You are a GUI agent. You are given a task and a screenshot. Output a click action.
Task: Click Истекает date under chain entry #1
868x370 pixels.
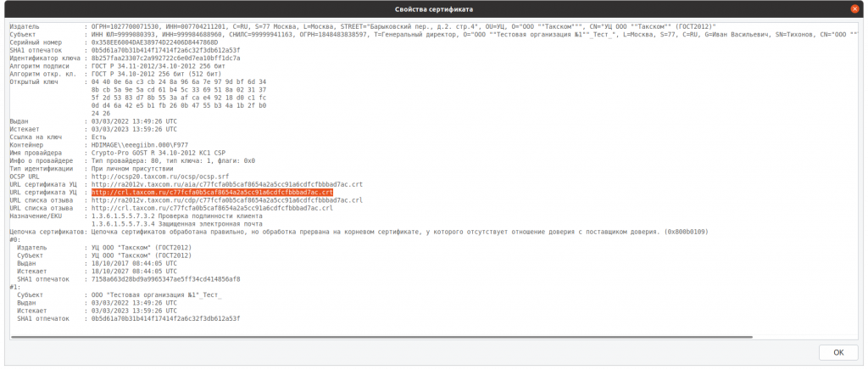tap(135, 311)
